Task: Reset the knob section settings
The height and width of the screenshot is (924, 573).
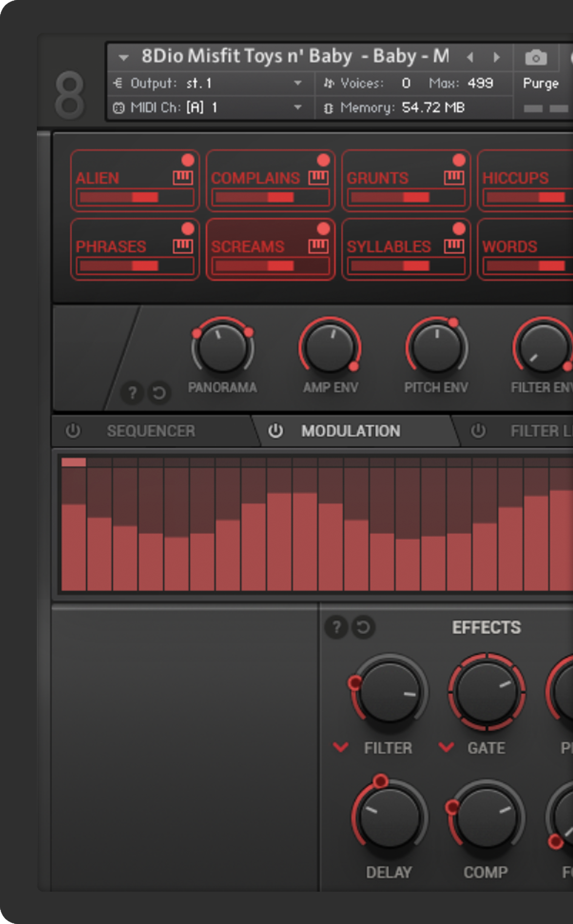Action: [x=159, y=392]
